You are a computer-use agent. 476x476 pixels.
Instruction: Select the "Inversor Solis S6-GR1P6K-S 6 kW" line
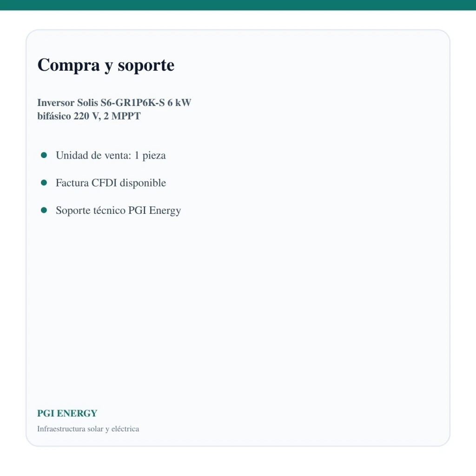(114, 103)
